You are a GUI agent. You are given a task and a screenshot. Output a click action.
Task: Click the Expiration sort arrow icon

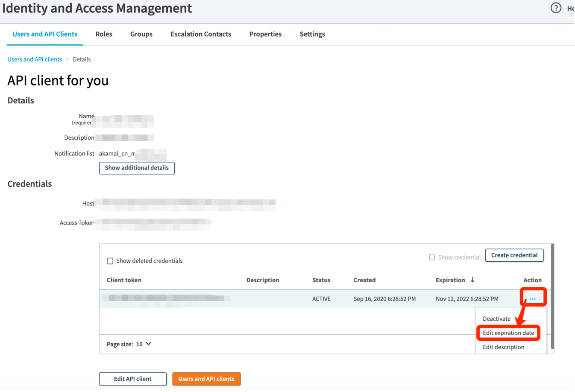pyautogui.click(x=472, y=280)
